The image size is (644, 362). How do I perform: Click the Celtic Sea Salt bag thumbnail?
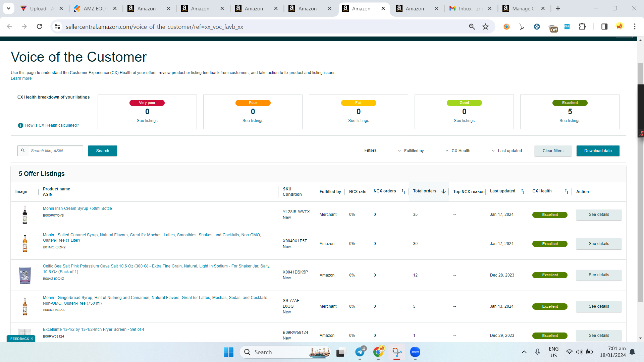pos(25,275)
